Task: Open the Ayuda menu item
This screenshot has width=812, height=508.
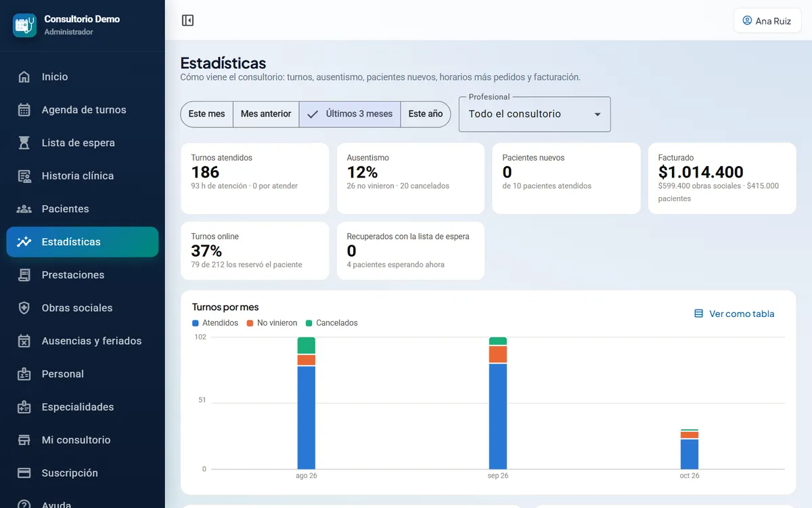Action: (x=83, y=504)
